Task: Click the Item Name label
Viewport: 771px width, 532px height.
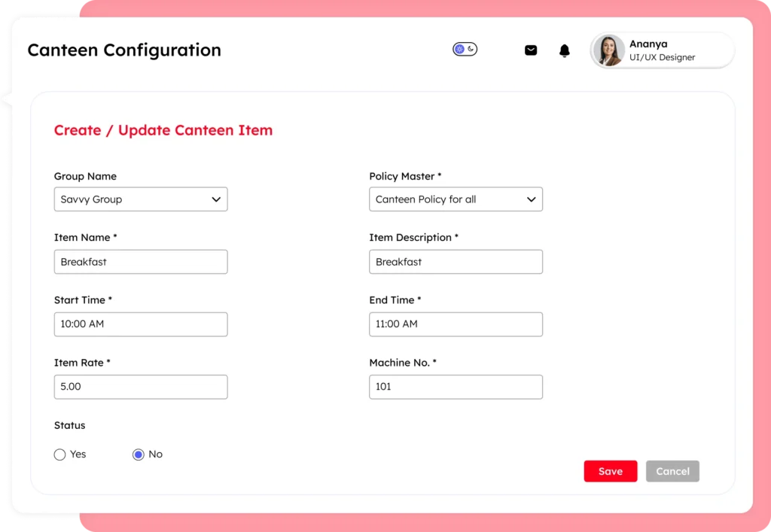Action: coord(85,238)
